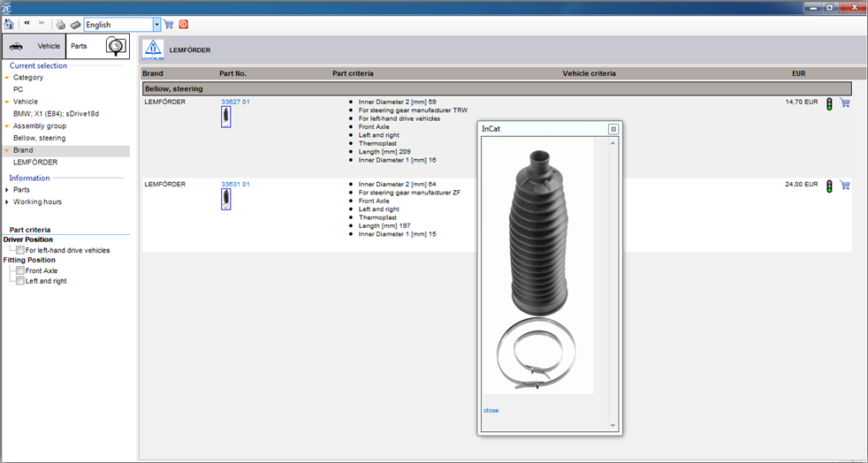
Task: Click availability traffic light for 14,70 EUR part
Action: point(829,103)
